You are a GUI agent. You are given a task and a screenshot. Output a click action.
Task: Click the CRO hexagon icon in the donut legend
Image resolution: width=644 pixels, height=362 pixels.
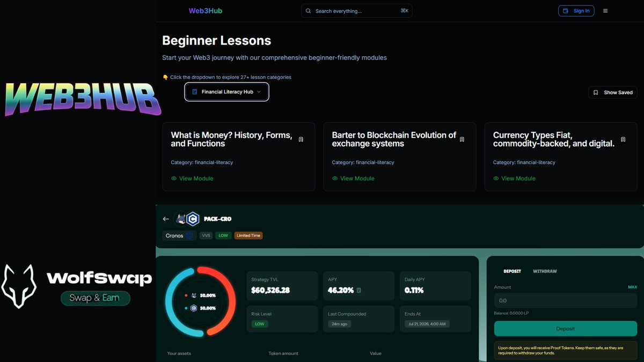193,308
